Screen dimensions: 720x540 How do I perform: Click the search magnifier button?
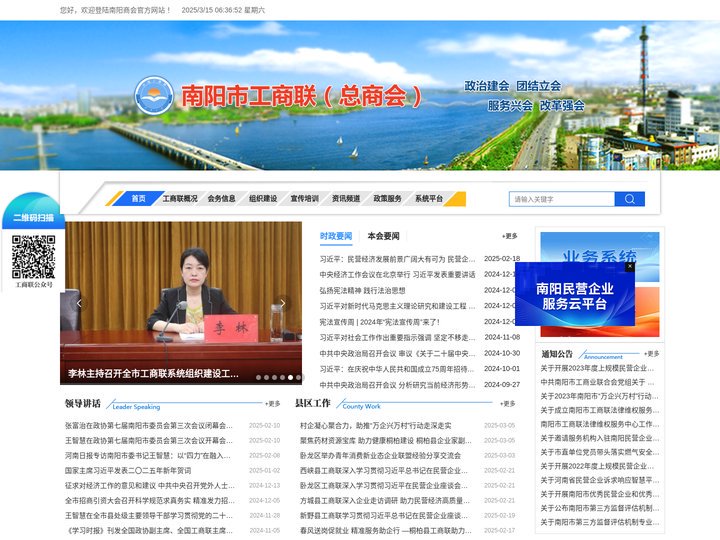(x=630, y=199)
